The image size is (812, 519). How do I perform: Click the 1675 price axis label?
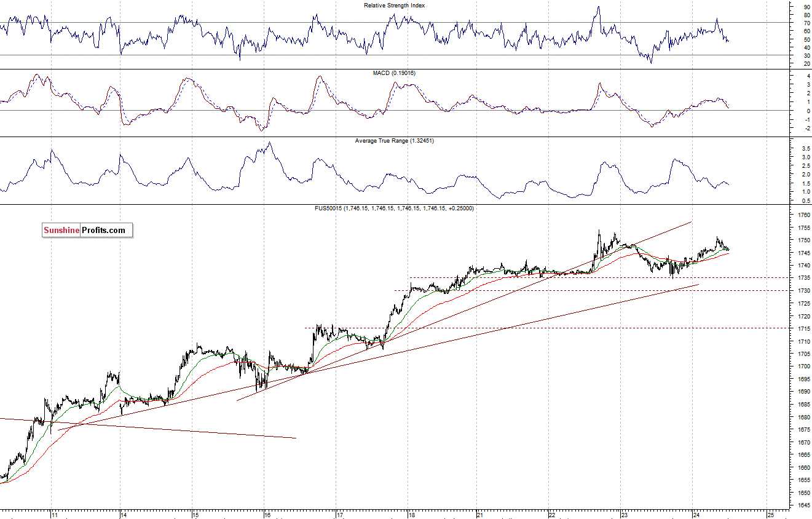pyautogui.click(x=803, y=430)
